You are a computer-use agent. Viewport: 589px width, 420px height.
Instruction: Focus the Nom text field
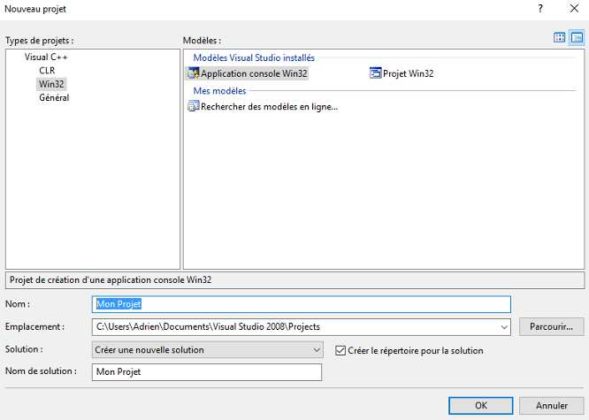tap(301, 304)
